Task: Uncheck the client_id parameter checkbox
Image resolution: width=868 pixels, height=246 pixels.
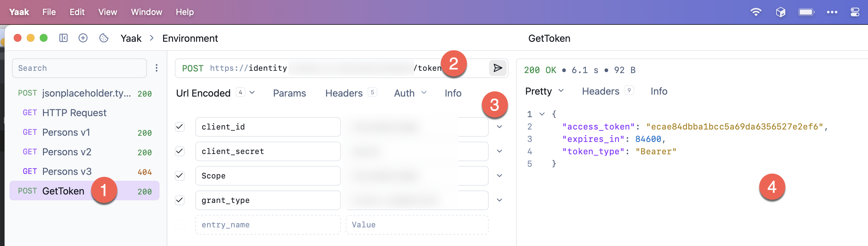Action: pyautogui.click(x=180, y=127)
